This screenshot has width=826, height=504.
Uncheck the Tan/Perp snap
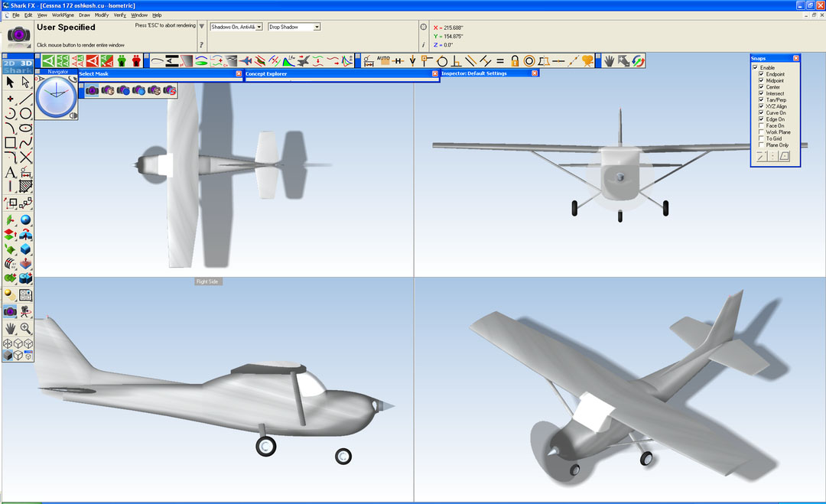[761, 99]
